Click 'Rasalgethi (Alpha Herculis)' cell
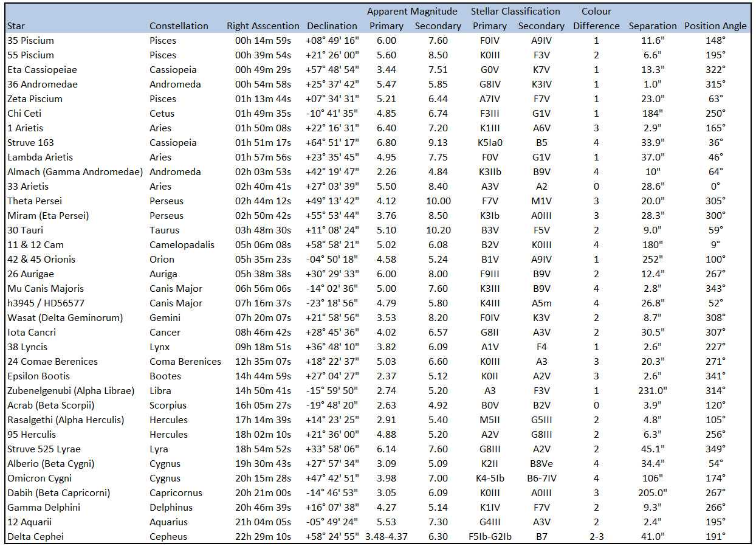This screenshot has width=756, height=549. point(66,420)
